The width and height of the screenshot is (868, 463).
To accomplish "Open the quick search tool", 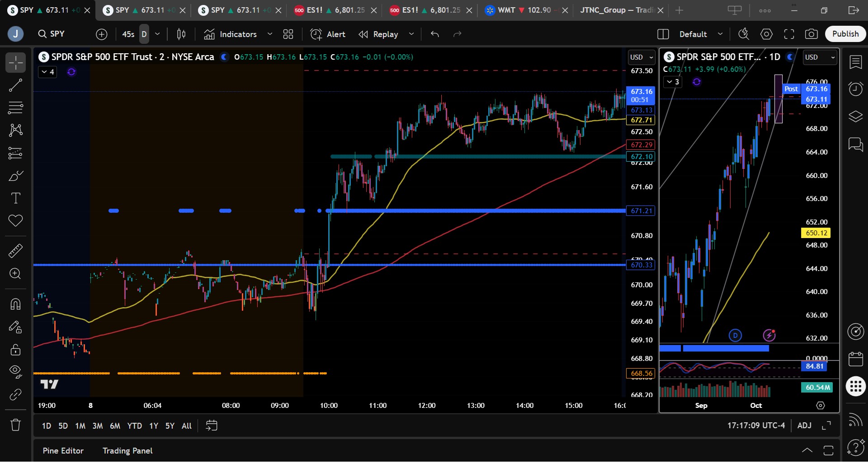I will coord(744,34).
